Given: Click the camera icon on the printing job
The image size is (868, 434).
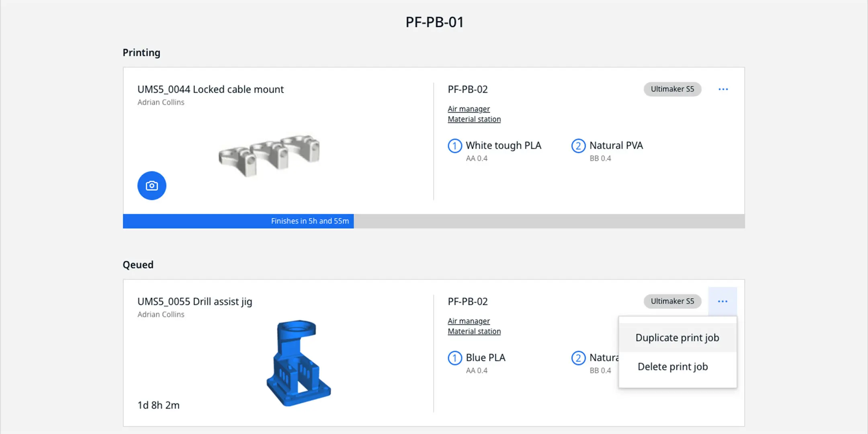Looking at the screenshot, I should (x=151, y=185).
